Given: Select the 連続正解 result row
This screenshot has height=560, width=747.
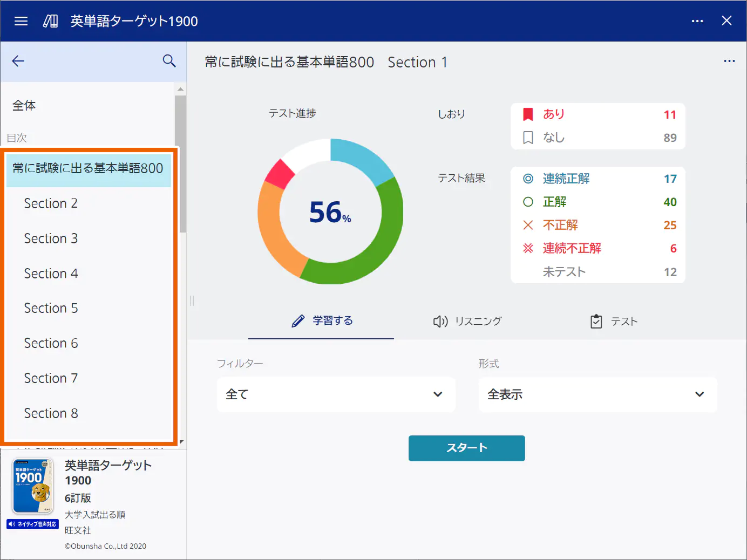Looking at the screenshot, I should [598, 179].
